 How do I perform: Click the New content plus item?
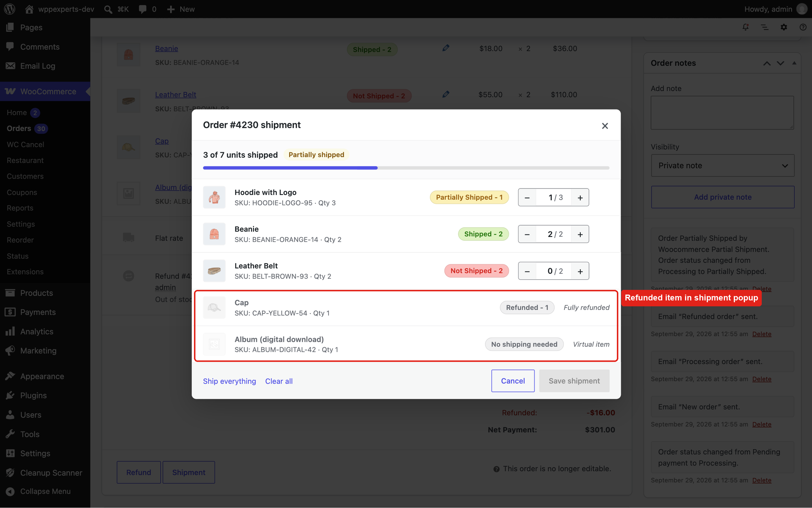tap(181, 9)
